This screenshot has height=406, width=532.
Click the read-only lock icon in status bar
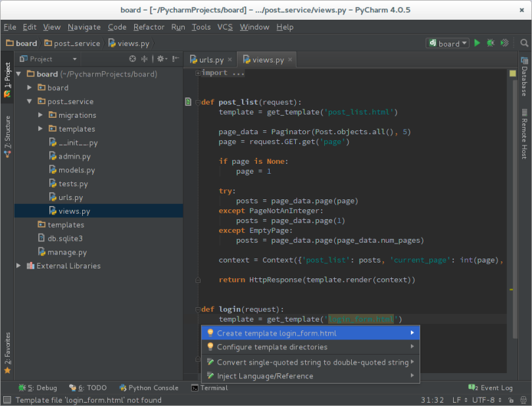[x=511, y=400]
